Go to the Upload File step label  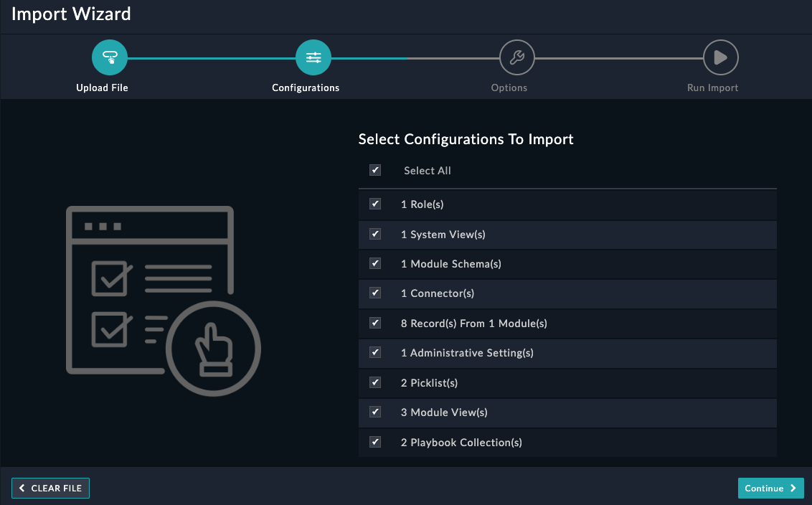coord(102,88)
